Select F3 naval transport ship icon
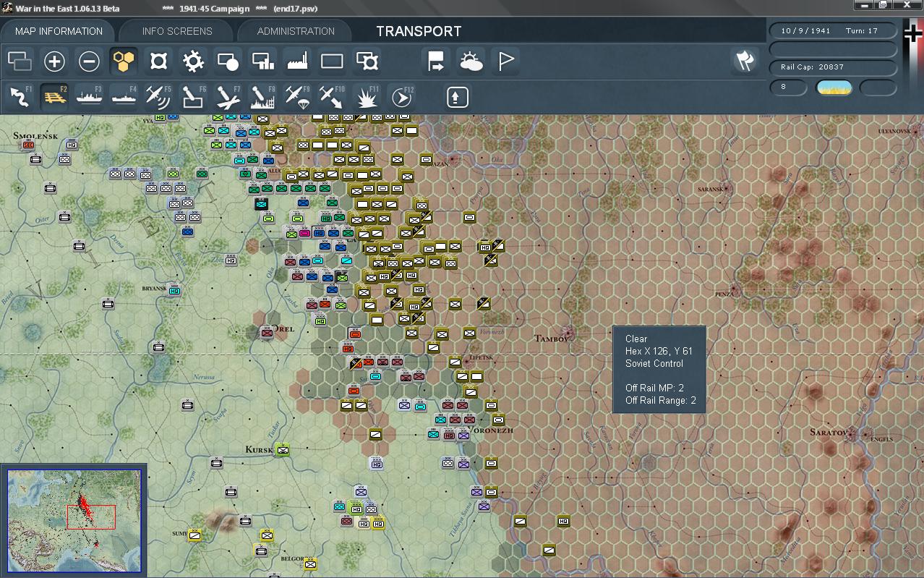This screenshot has height=578, width=924. click(x=89, y=96)
